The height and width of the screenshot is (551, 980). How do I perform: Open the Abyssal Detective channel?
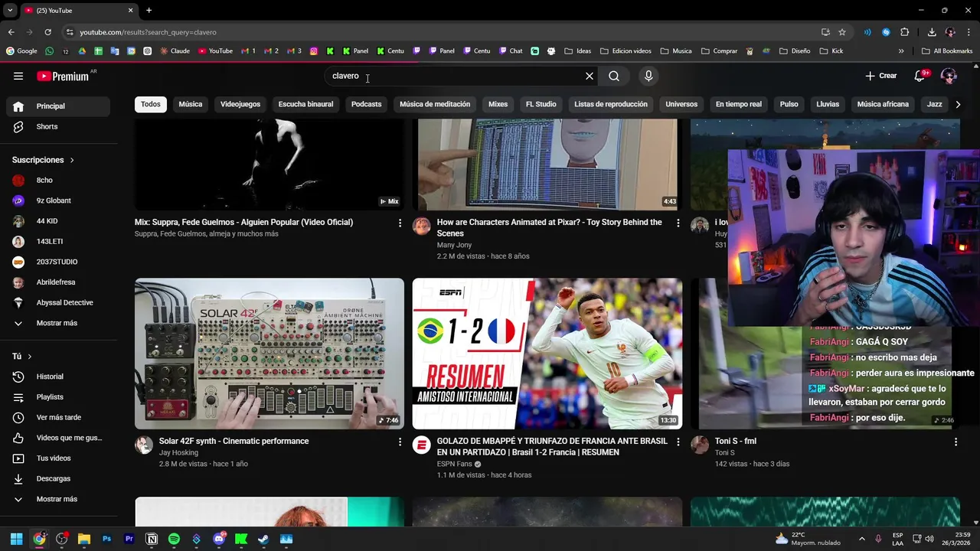coord(58,302)
